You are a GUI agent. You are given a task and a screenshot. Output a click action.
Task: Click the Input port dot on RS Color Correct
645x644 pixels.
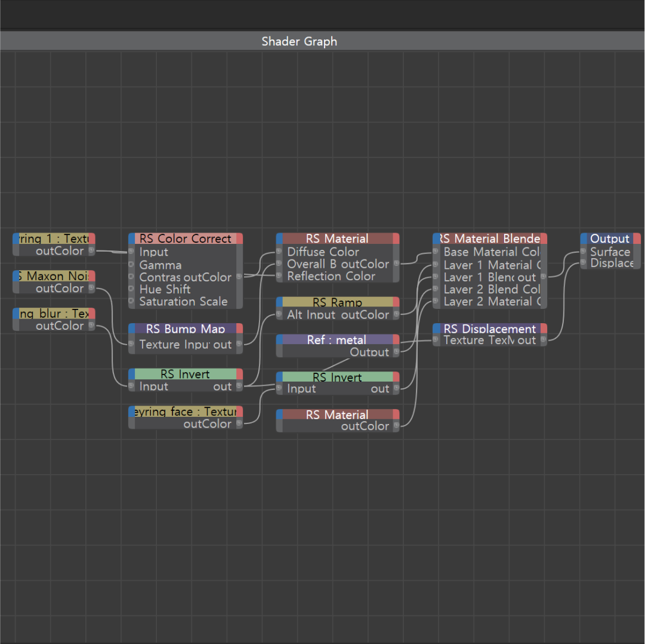coord(131,251)
